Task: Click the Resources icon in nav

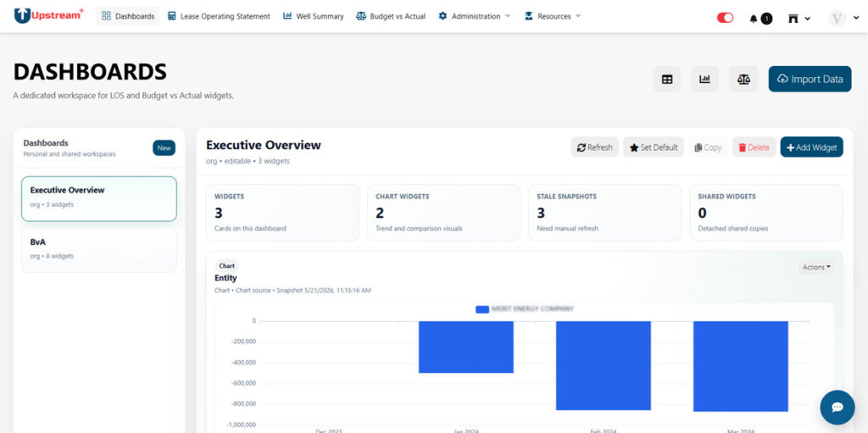Action: pyautogui.click(x=529, y=16)
